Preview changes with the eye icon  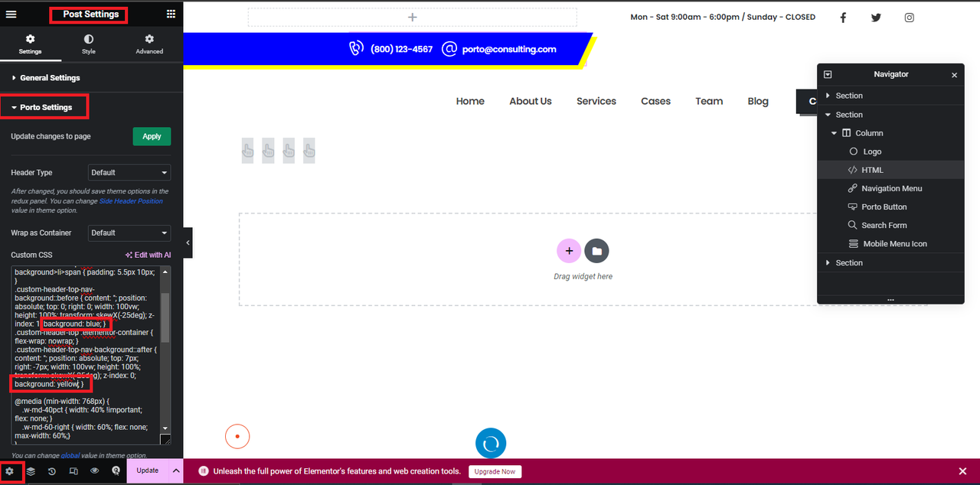pos(95,471)
